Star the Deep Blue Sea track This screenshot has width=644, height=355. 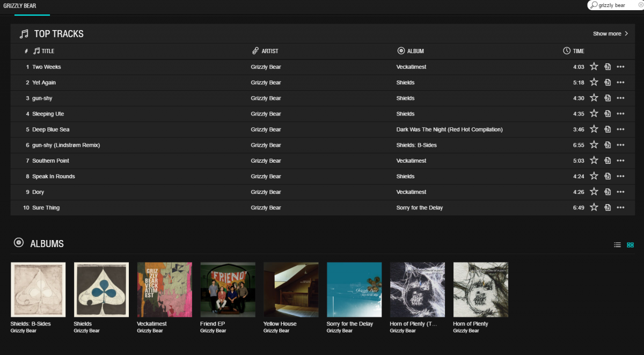(594, 129)
